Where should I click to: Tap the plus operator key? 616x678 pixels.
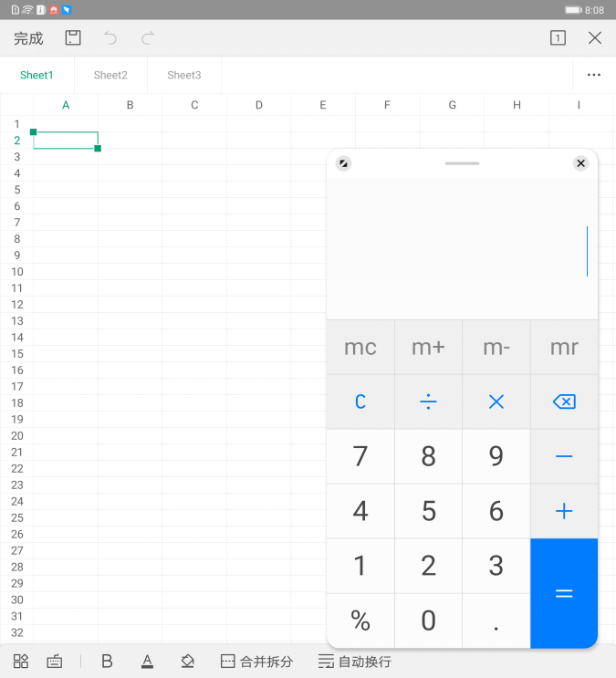(564, 511)
